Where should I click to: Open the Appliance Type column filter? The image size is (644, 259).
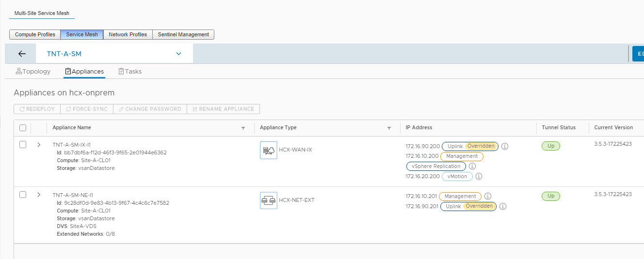(389, 128)
